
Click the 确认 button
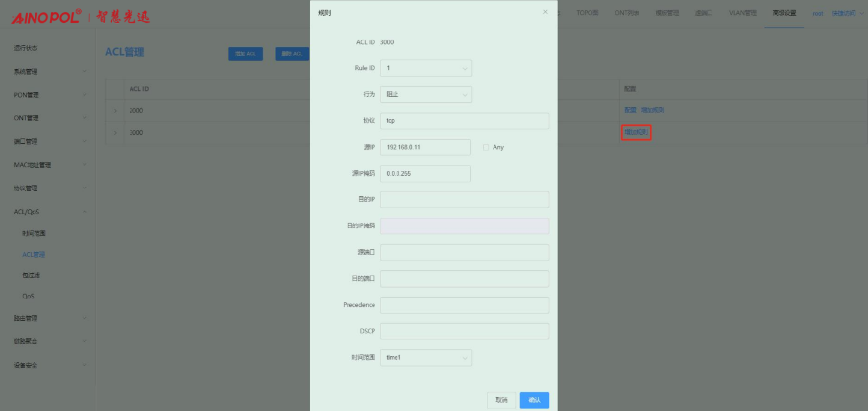pos(534,400)
